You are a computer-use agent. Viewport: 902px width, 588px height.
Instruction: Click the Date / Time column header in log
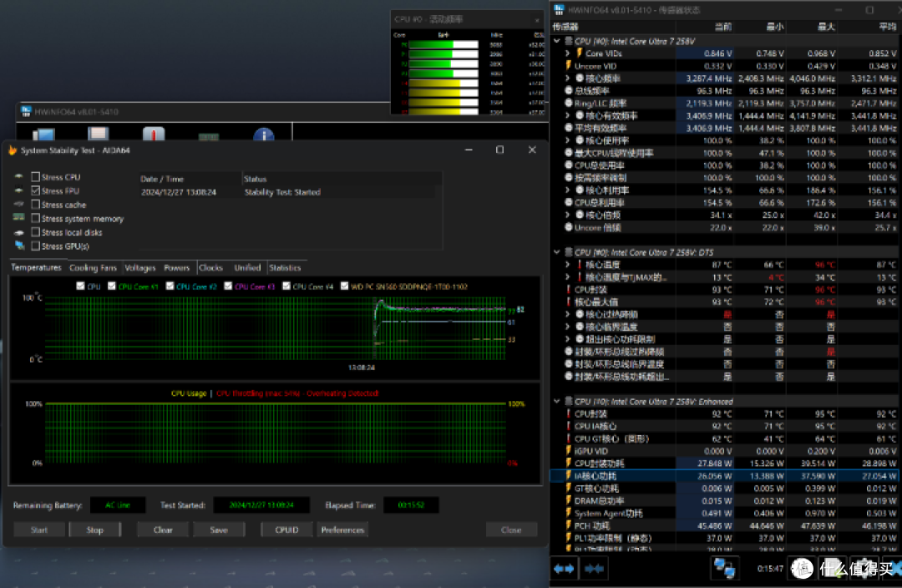tap(190, 179)
